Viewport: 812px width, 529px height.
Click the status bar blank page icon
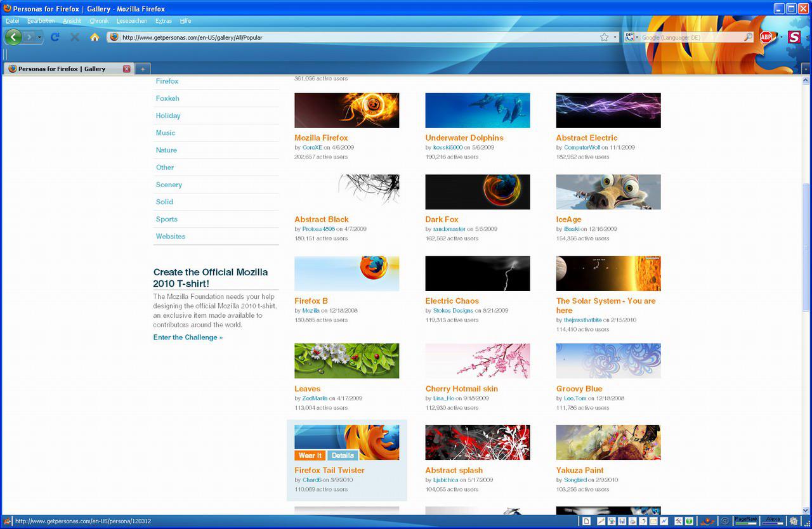[586, 521]
